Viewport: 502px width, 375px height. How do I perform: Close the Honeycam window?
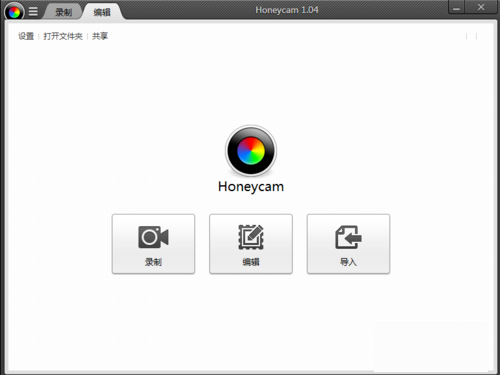click(481, 7)
